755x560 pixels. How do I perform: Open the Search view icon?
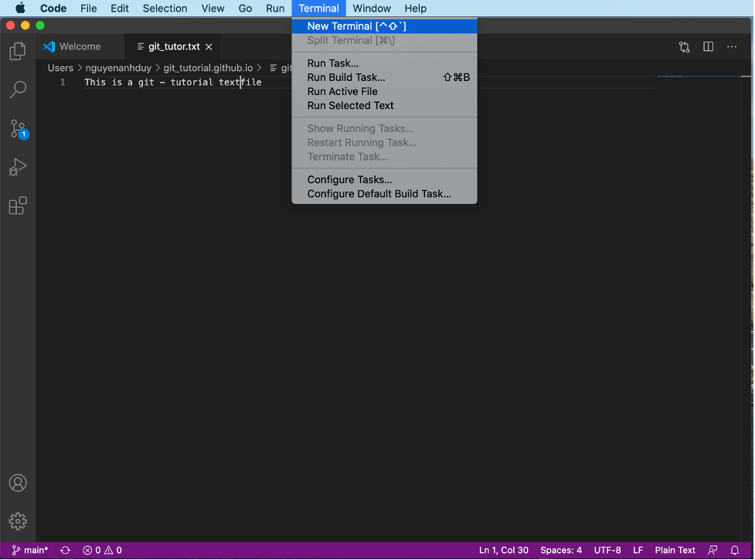[17, 90]
